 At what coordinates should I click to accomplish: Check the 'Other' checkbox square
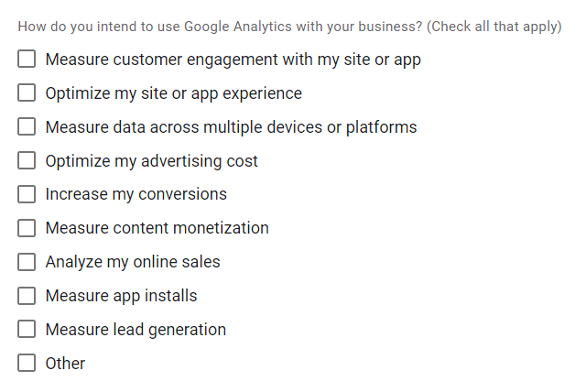coord(27,364)
